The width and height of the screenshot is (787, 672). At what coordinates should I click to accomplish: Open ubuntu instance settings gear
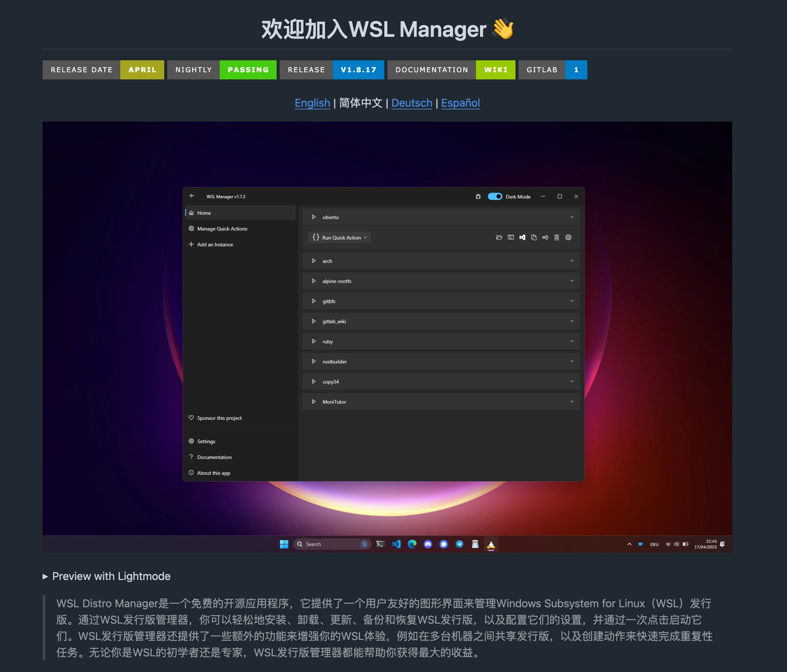[x=568, y=238]
